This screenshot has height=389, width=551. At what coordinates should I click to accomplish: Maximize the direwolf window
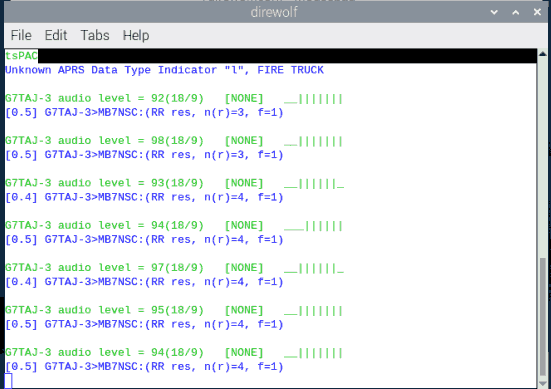coord(516,12)
